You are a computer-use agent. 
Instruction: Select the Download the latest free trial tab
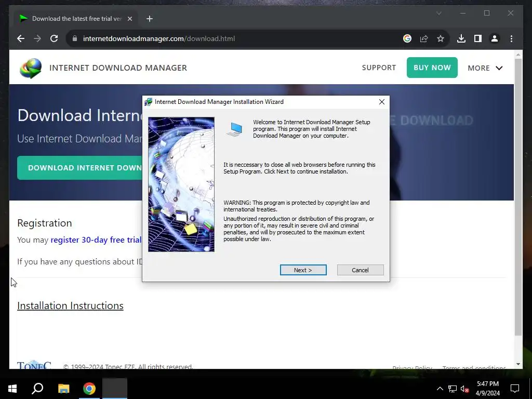click(75, 19)
